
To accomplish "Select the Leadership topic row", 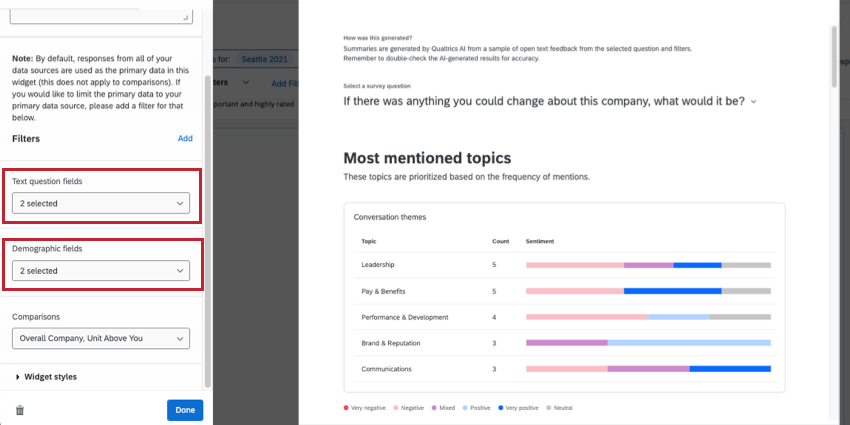I will click(x=378, y=265).
